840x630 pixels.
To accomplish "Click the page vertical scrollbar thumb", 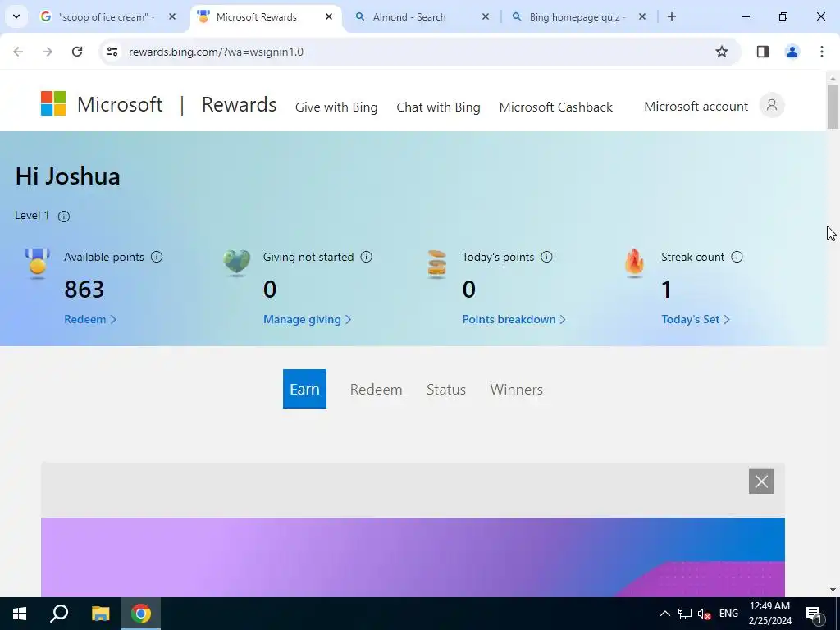I will click(833, 107).
